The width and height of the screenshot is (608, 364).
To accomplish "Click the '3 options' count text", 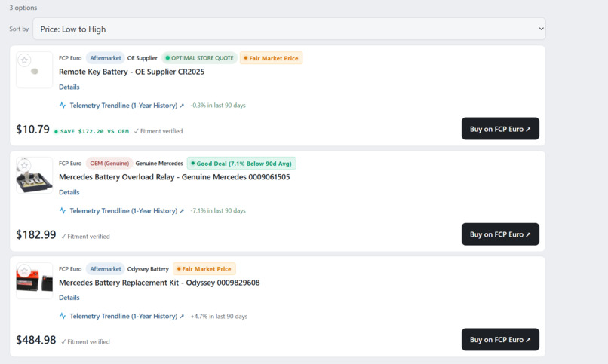I will (23, 8).
